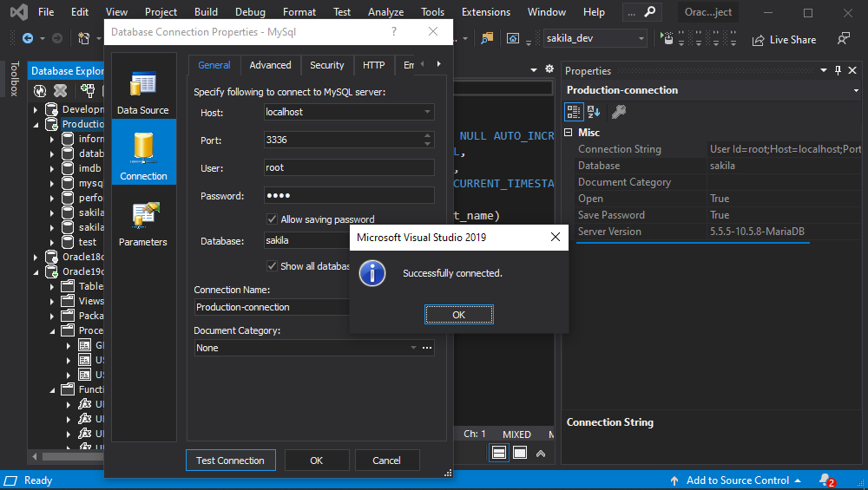Collapse the Misc property category
Screen dimensions: 868x490
click(x=568, y=132)
